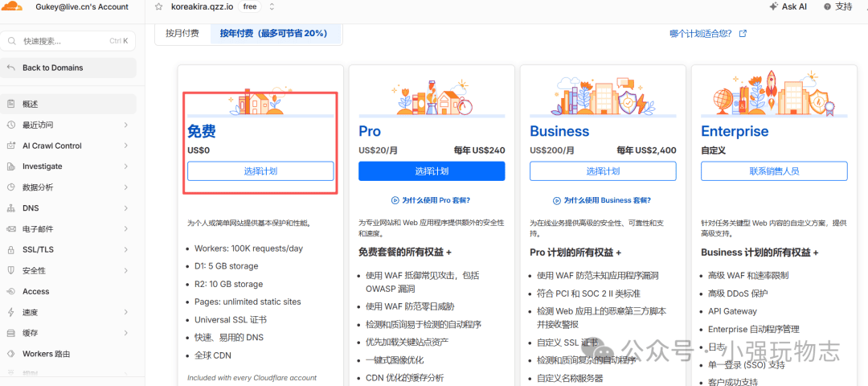Viewport: 868px width, 386px height.
Task: Expand 电子邮件 chevron
Action: click(x=125, y=228)
